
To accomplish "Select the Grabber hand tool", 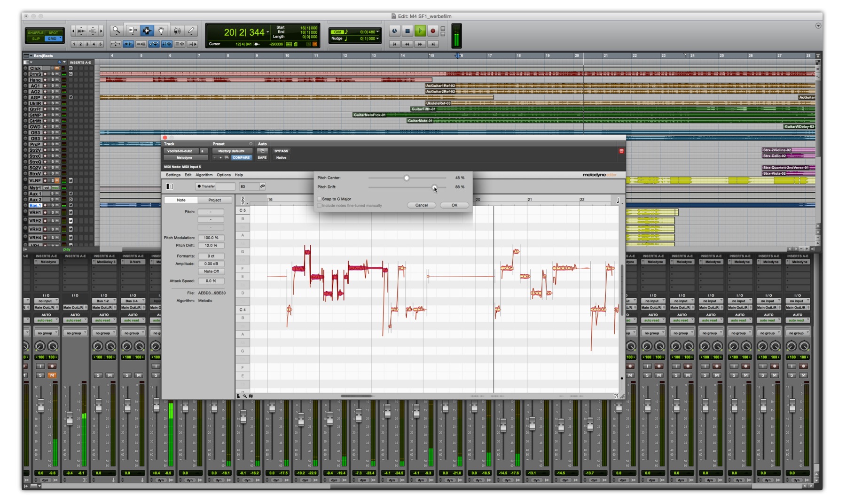I will (161, 31).
